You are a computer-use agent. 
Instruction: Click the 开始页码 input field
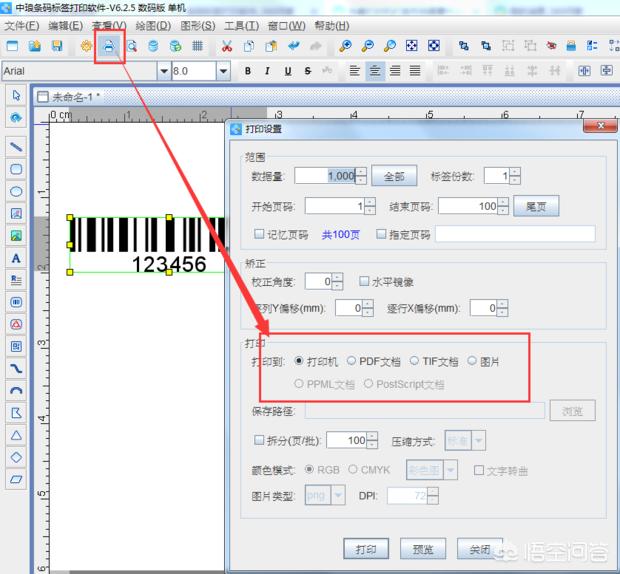pos(335,206)
